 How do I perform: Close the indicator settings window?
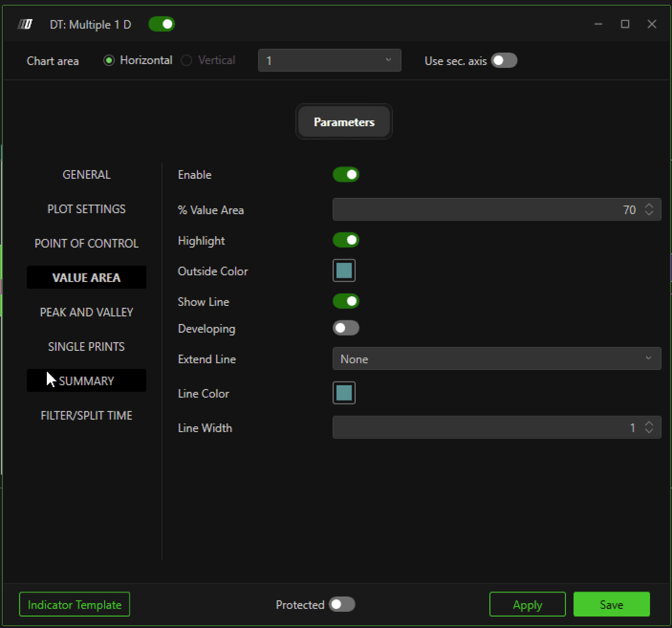651,24
